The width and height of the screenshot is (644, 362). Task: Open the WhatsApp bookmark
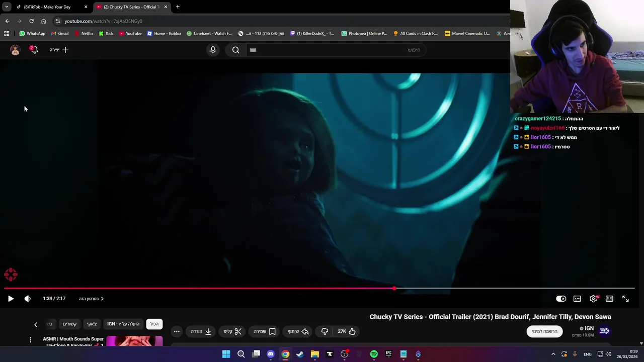[32, 34]
